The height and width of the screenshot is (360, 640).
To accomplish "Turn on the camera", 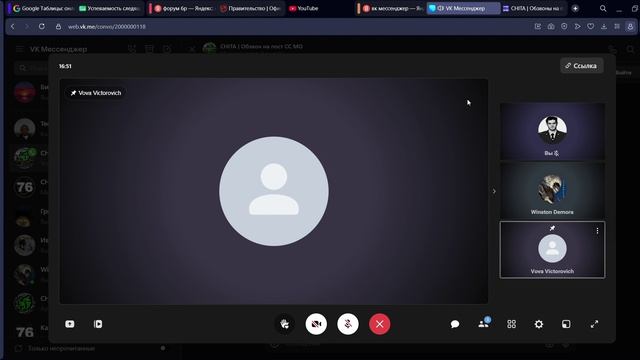I will 316,324.
